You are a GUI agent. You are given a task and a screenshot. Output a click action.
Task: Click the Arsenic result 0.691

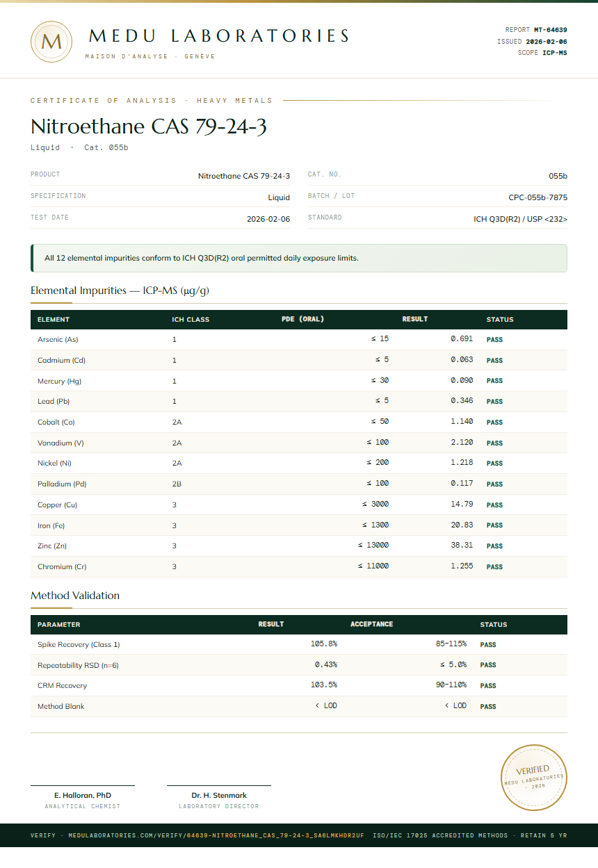click(462, 339)
